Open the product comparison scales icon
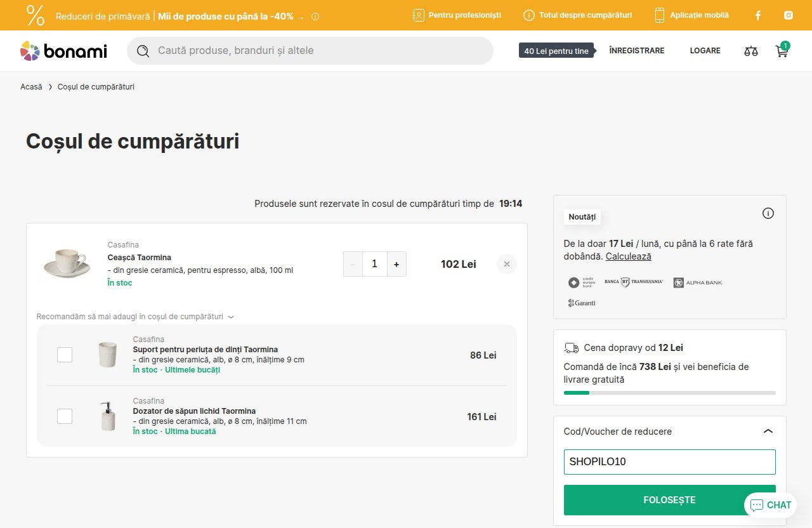Image resolution: width=812 pixels, height=528 pixels. click(751, 51)
